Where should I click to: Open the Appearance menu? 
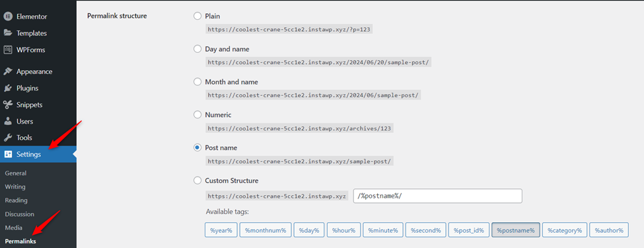(38, 71)
